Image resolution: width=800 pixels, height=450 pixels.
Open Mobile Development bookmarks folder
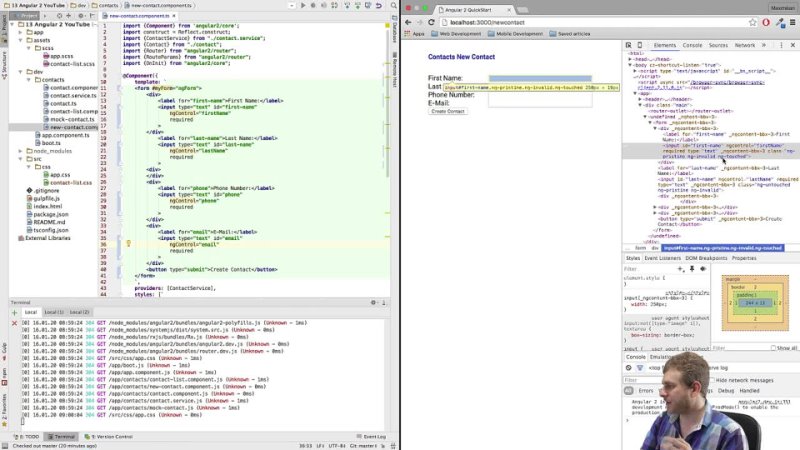click(x=515, y=34)
